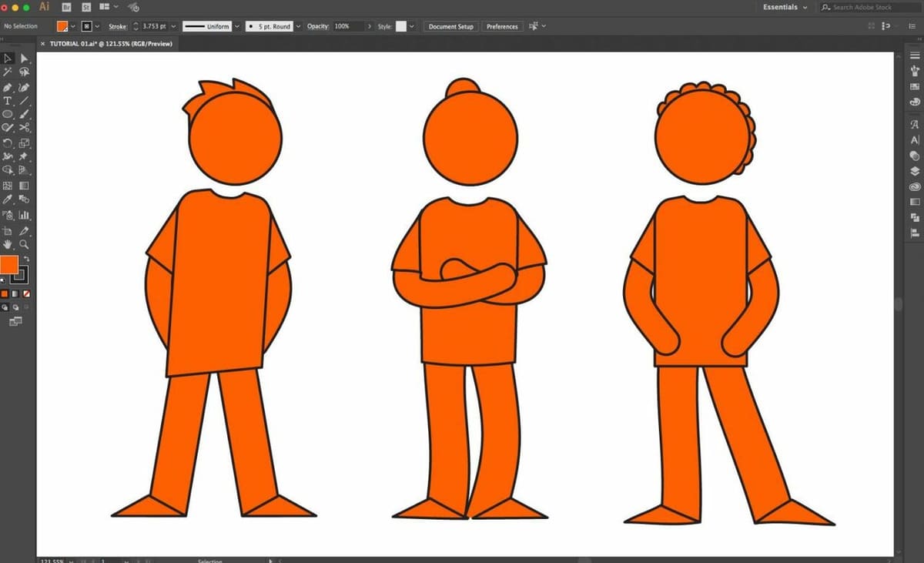Select the Curvature tool

(25, 87)
